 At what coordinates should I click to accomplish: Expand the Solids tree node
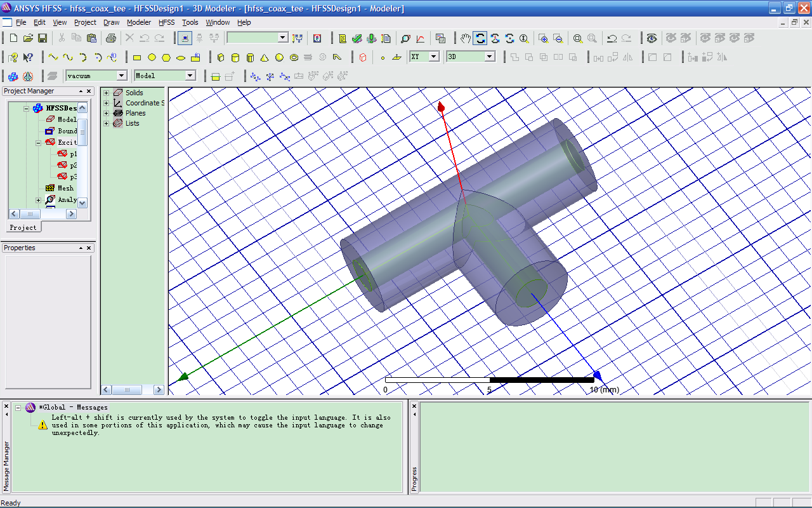(x=107, y=93)
